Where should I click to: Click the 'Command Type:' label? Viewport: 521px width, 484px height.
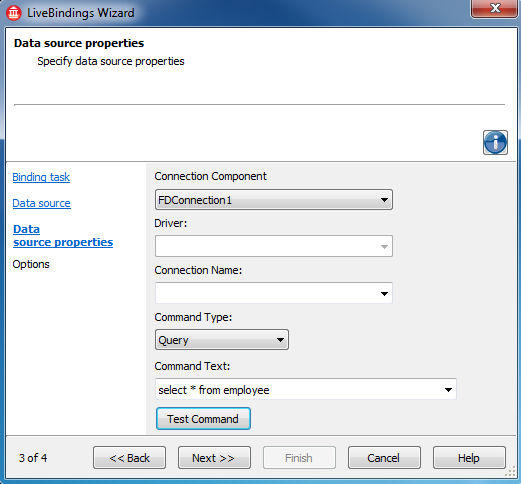[193, 317]
